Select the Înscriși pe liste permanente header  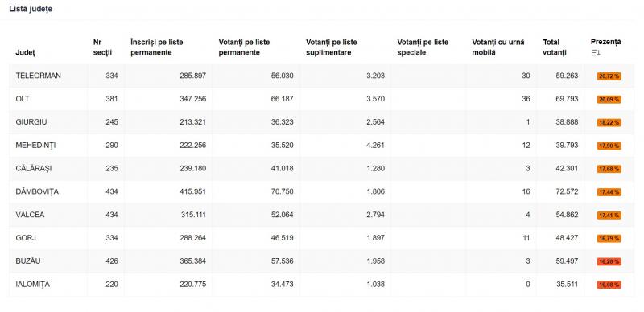[157, 47]
